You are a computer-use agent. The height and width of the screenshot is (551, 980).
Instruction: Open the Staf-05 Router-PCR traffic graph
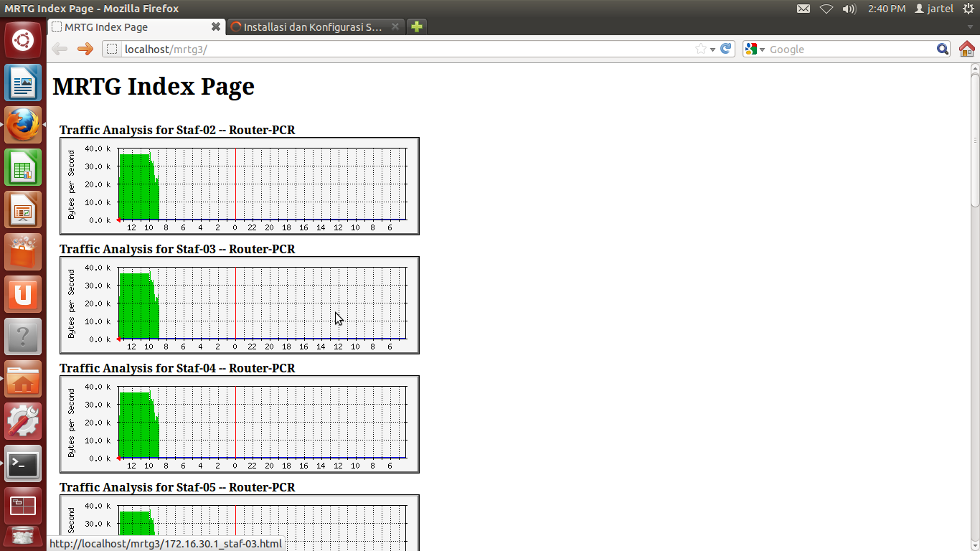tap(240, 523)
